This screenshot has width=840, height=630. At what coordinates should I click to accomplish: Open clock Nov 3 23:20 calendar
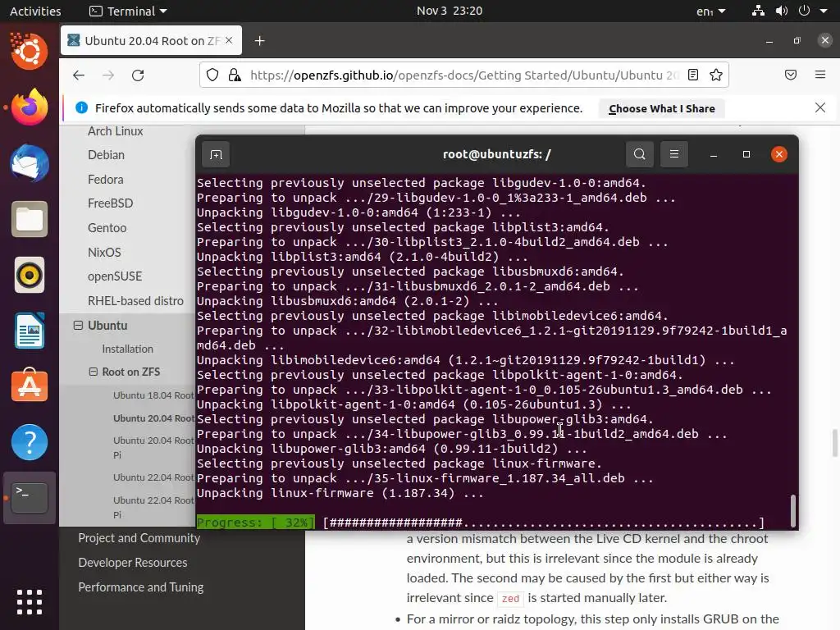(450, 11)
